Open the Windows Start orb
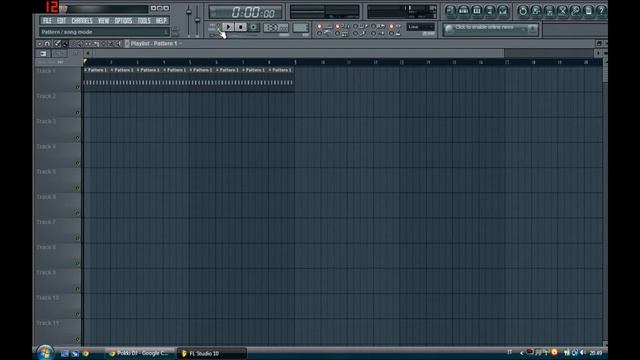 [x=45, y=353]
